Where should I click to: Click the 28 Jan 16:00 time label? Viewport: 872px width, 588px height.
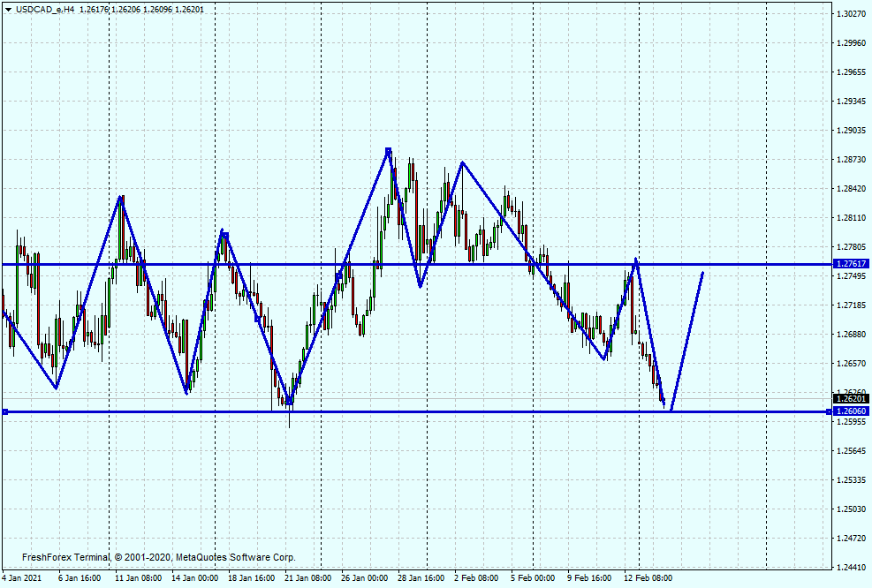[421, 578]
